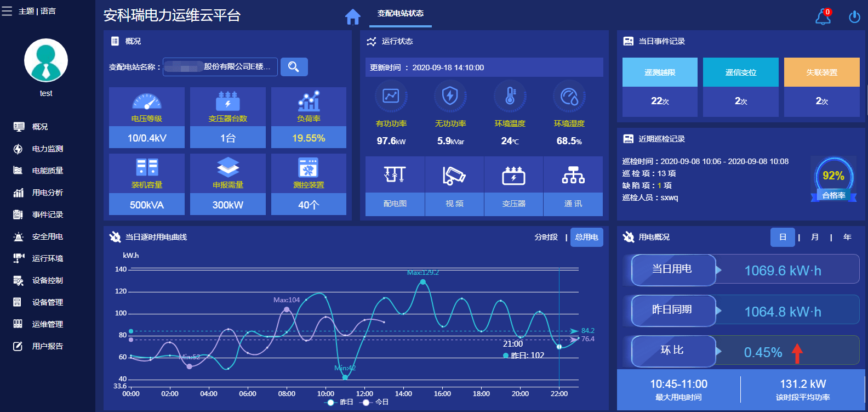The image size is (868, 412).
Task: Open the 通讯 network tile
Action: pos(573,187)
